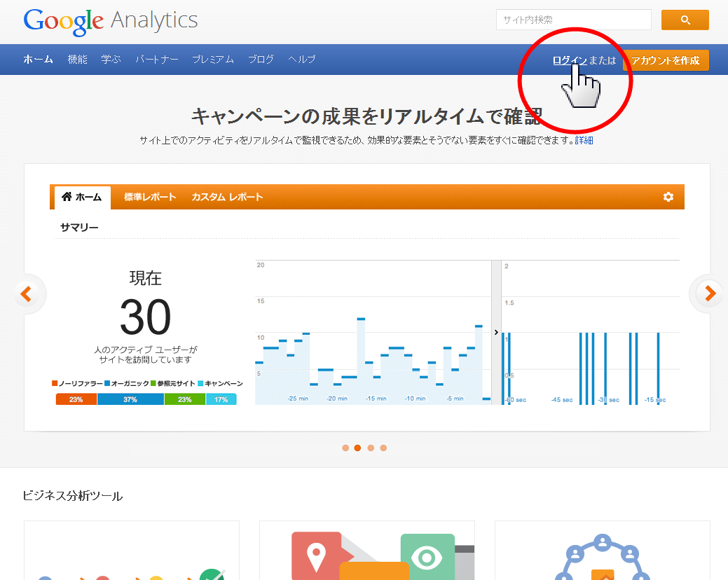Switch to the 標準レポート tab

point(150,198)
